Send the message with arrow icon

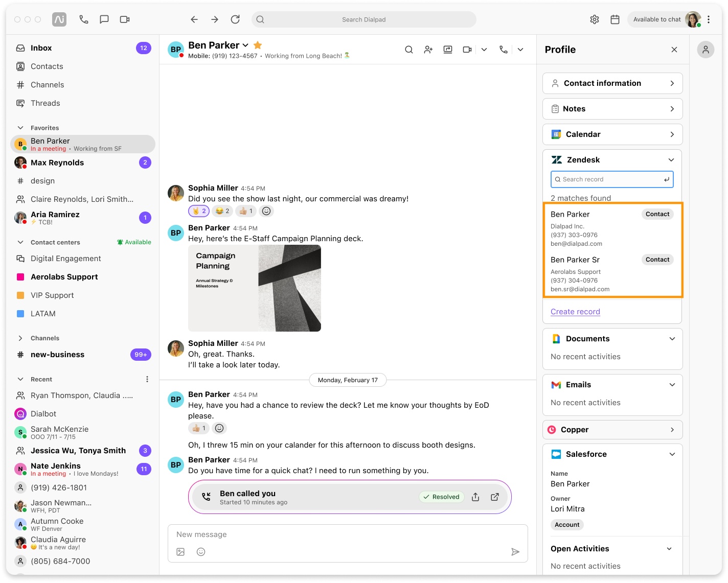(x=515, y=552)
